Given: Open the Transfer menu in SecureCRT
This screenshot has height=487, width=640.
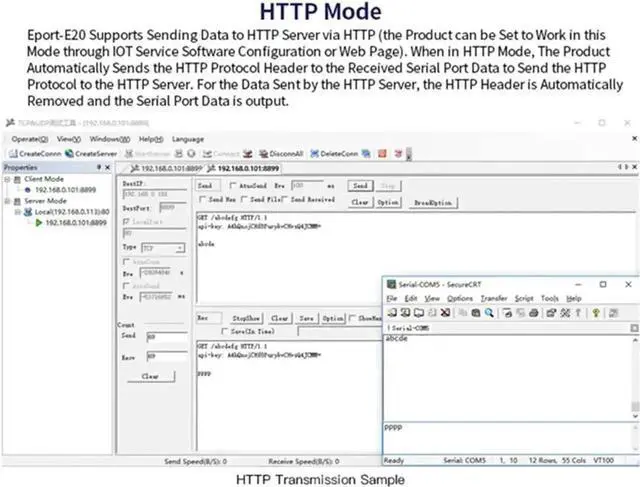Looking at the screenshot, I should 493,298.
